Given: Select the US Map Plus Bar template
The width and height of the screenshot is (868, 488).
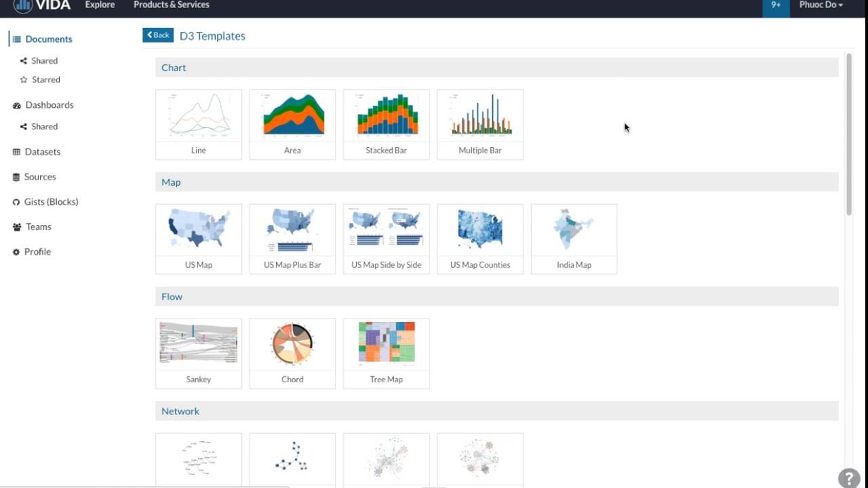Looking at the screenshot, I should click(x=292, y=239).
